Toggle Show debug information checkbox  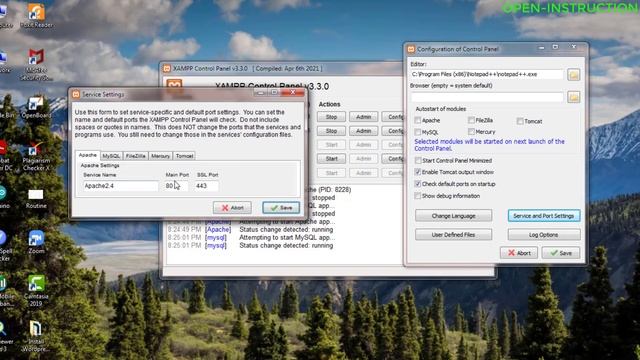tap(418, 196)
